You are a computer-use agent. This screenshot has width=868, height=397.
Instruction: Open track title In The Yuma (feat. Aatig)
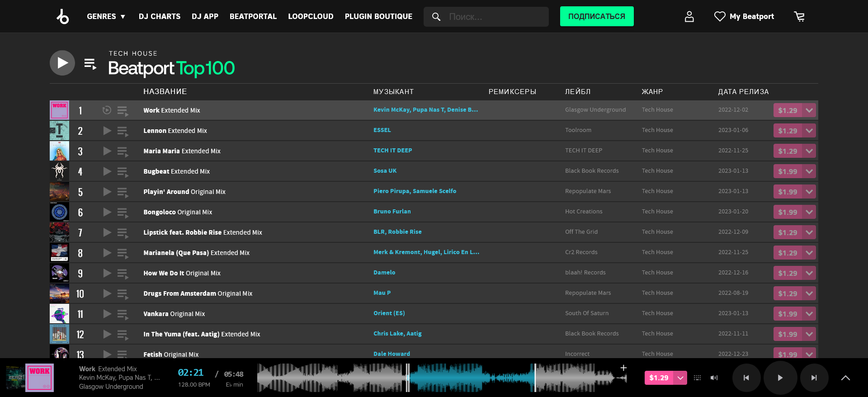pyautogui.click(x=202, y=334)
